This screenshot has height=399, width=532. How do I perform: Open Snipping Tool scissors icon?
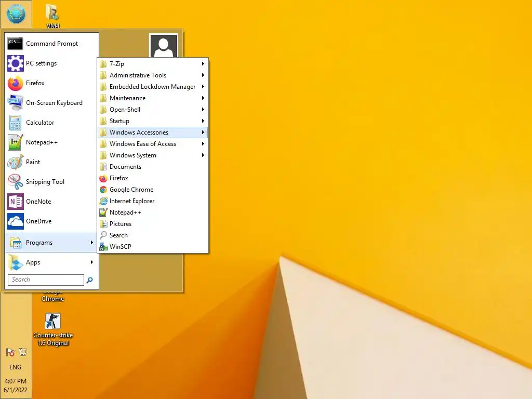click(15, 182)
